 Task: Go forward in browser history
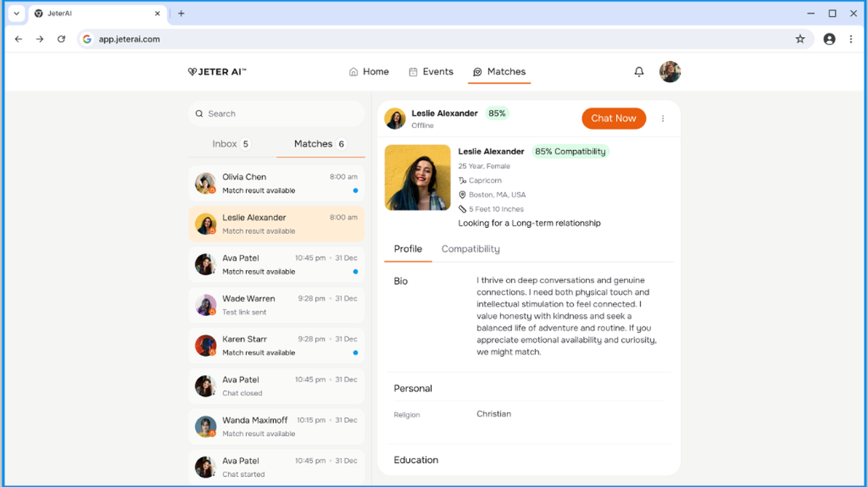[40, 39]
